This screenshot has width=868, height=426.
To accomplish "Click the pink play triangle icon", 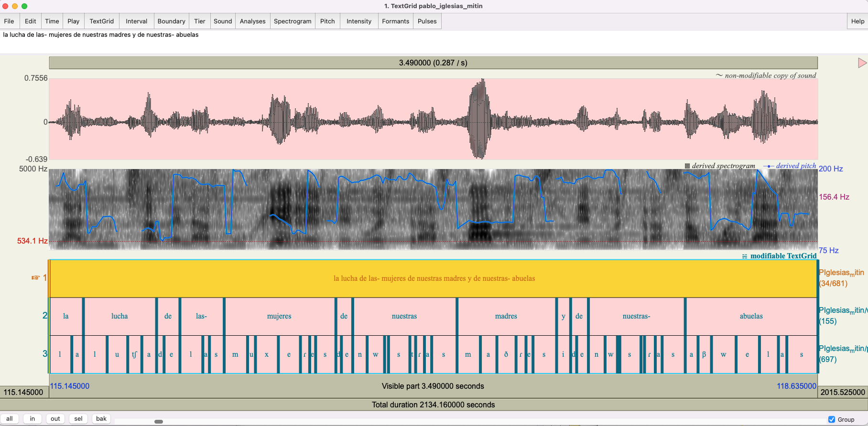I will point(862,63).
